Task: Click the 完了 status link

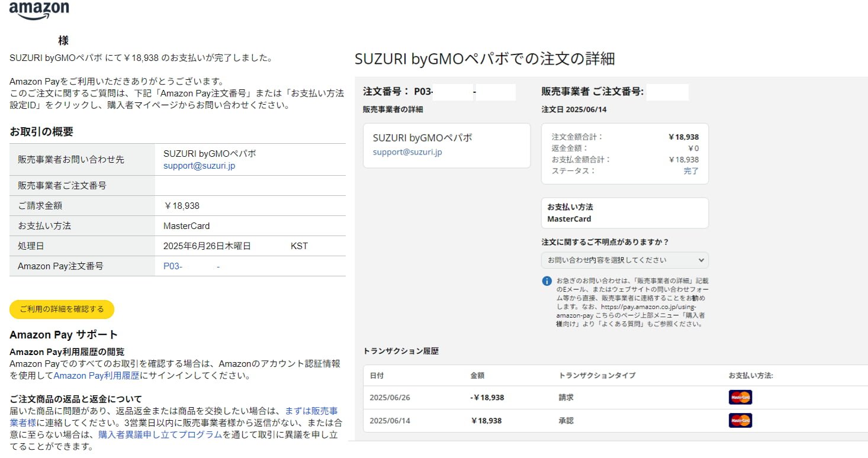Action: point(691,171)
